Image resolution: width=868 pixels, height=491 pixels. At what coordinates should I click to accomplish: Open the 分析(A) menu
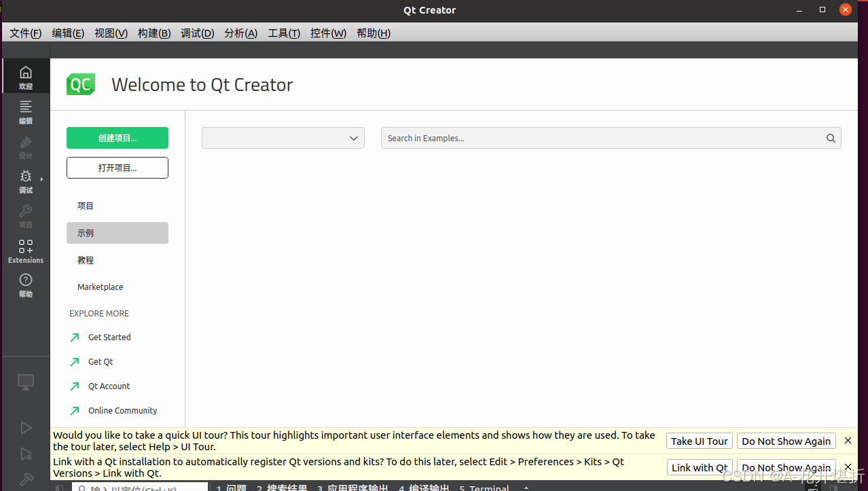click(241, 33)
